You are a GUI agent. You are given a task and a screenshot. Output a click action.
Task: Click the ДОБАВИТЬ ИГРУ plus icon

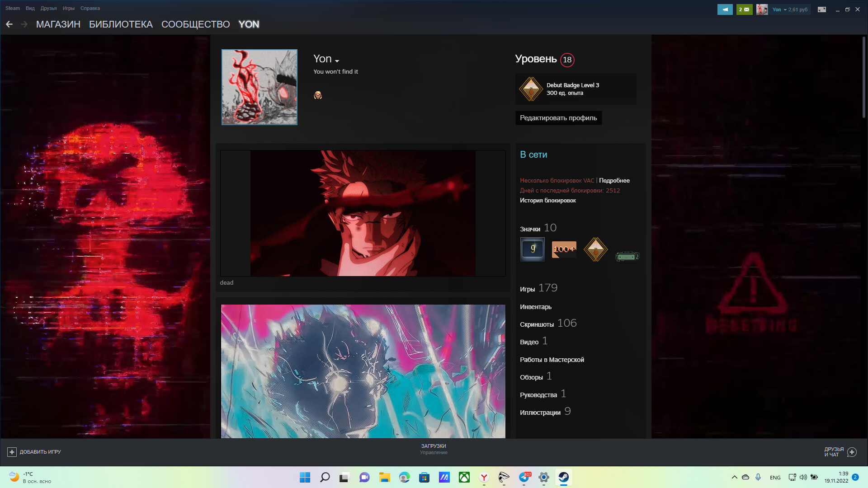(12, 452)
